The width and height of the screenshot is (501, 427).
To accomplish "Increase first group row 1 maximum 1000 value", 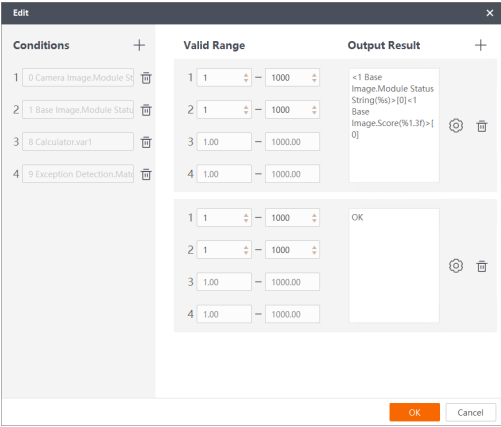I will point(314,75).
